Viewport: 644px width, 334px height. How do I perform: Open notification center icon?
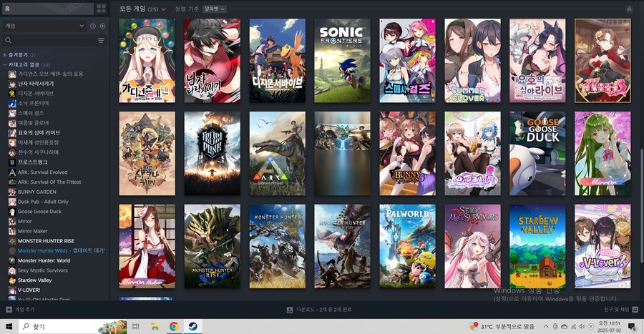click(633, 327)
